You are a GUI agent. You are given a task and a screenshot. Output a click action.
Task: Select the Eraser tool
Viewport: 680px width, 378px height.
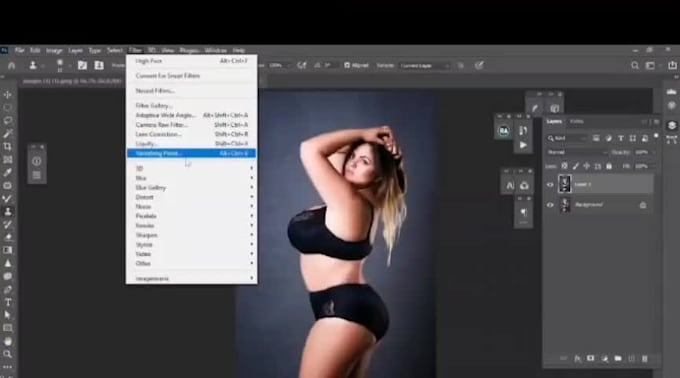7,237
